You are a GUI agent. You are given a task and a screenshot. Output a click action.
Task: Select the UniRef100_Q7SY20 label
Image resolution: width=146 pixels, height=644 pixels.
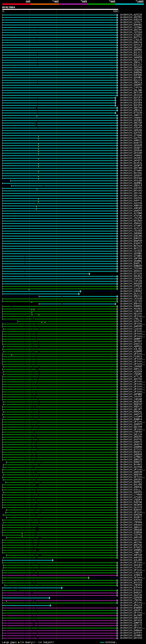(131, 450)
